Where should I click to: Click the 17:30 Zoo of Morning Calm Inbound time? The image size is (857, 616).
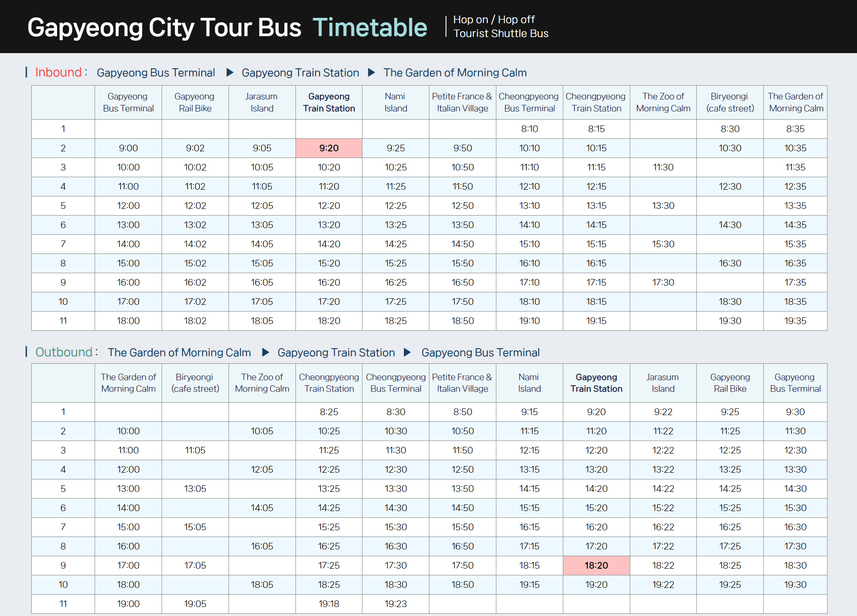[x=663, y=283]
